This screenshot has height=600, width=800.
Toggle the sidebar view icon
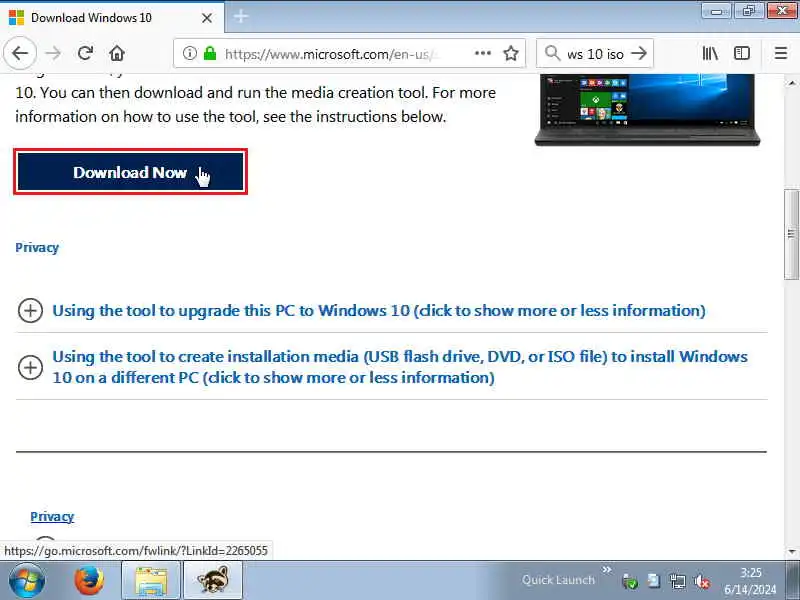(x=742, y=53)
